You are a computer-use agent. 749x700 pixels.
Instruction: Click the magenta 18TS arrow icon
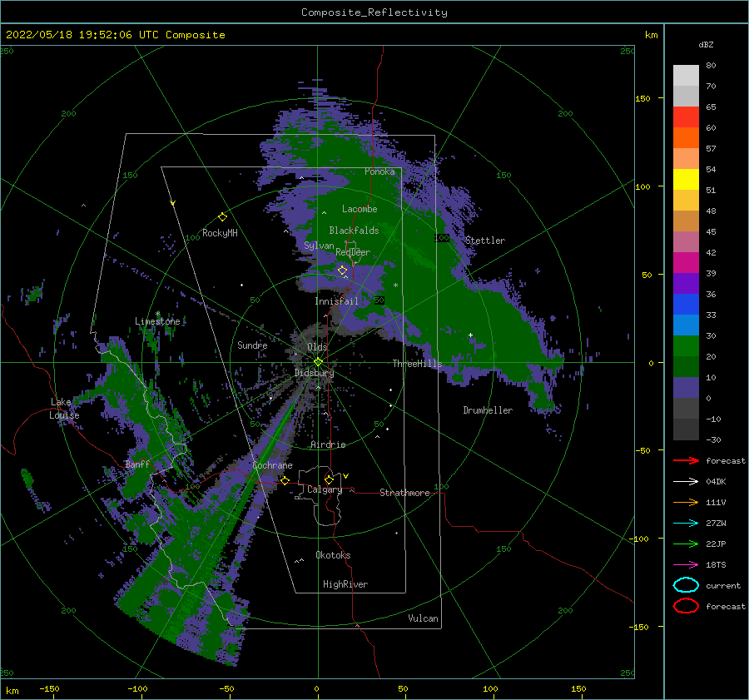click(686, 565)
